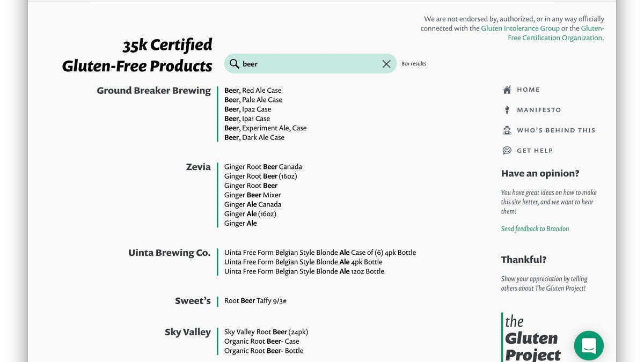Viewport: 644px width, 362px height.
Task: Open the green chat widget button
Action: coord(588,345)
